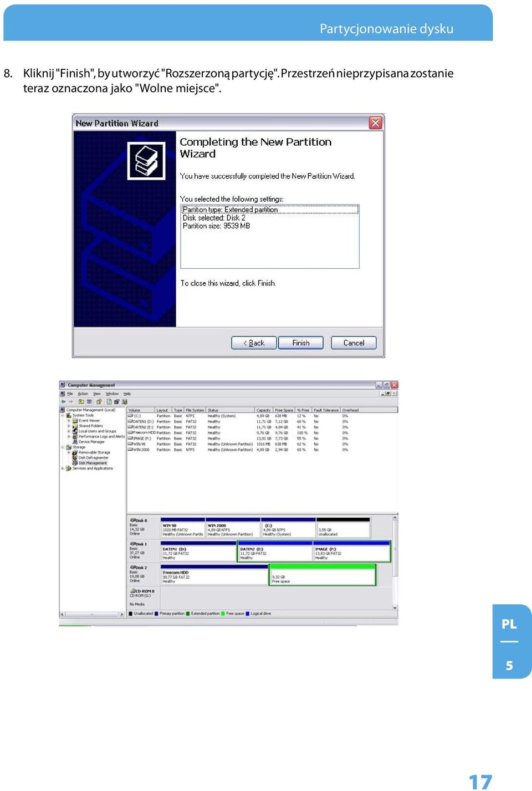Open Help menu in Computer Management

[127, 394]
